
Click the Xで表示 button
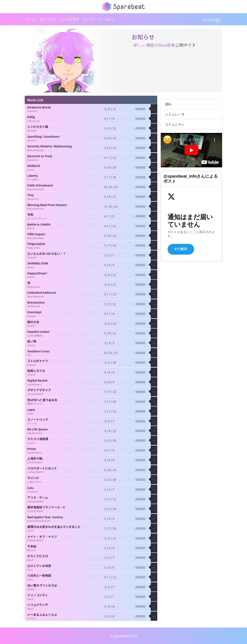pos(181,249)
